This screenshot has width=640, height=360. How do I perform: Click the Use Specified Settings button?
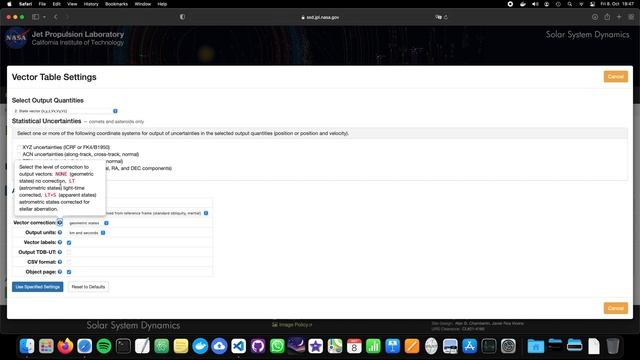pyautogui.click(x=38, y=287)
